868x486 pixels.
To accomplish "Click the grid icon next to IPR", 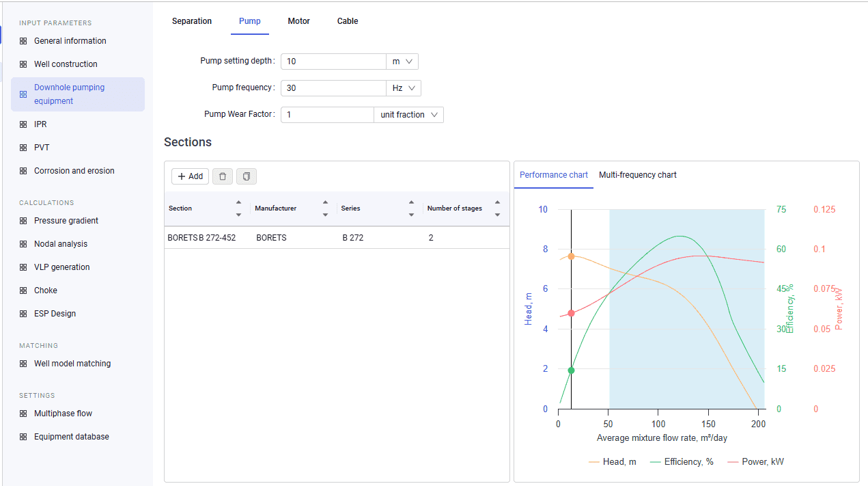I will [23, 124].
